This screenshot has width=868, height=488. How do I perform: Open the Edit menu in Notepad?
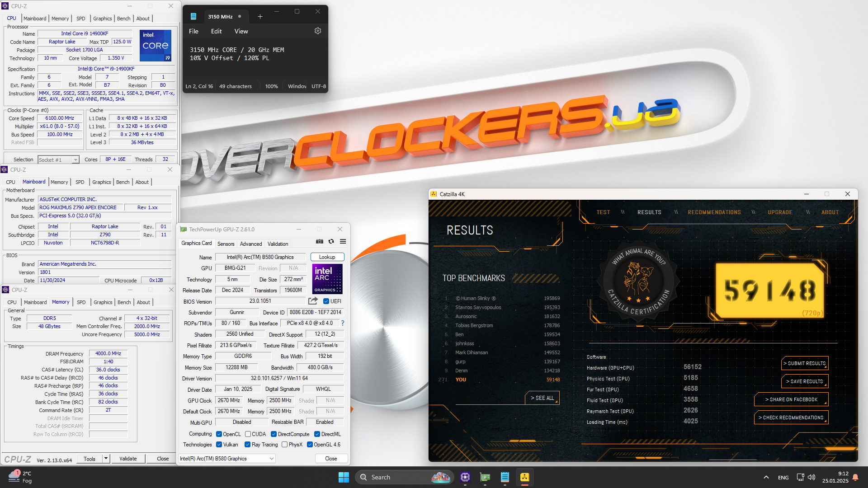coord(216,31)
